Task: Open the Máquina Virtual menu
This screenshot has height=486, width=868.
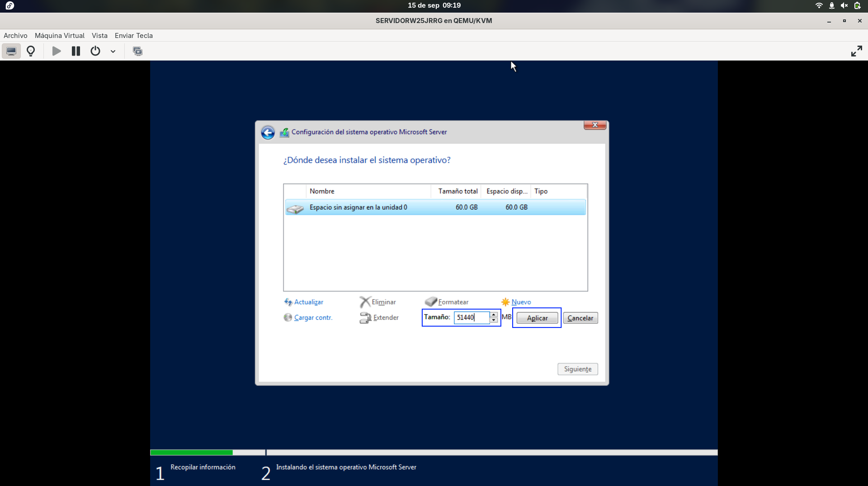Action: point(60,36)
